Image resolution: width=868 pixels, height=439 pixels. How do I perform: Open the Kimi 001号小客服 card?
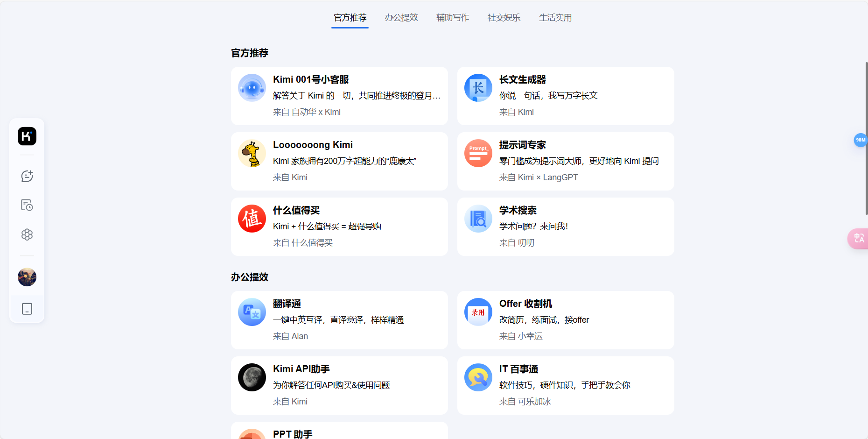click(339, 96)
